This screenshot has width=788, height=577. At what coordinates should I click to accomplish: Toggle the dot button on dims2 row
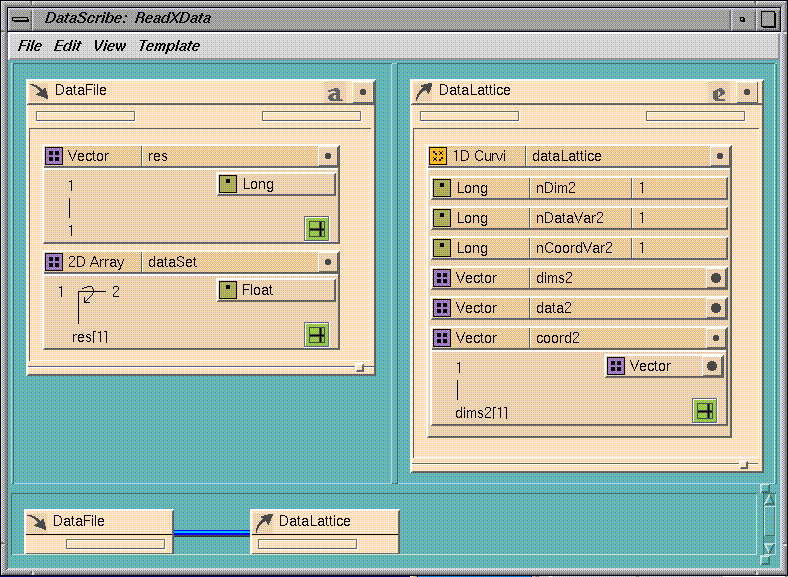pos(715,278)
